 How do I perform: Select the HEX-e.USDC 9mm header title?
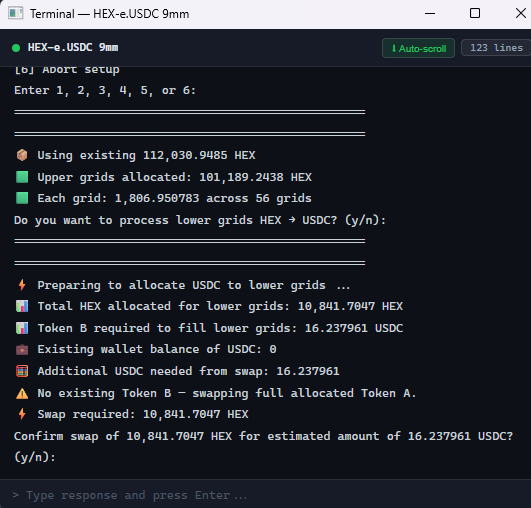(73, 47)
